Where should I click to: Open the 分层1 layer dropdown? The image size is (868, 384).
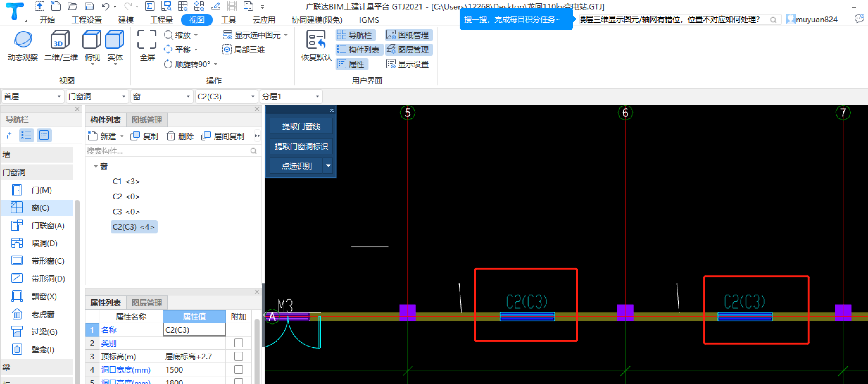[291, 96]
